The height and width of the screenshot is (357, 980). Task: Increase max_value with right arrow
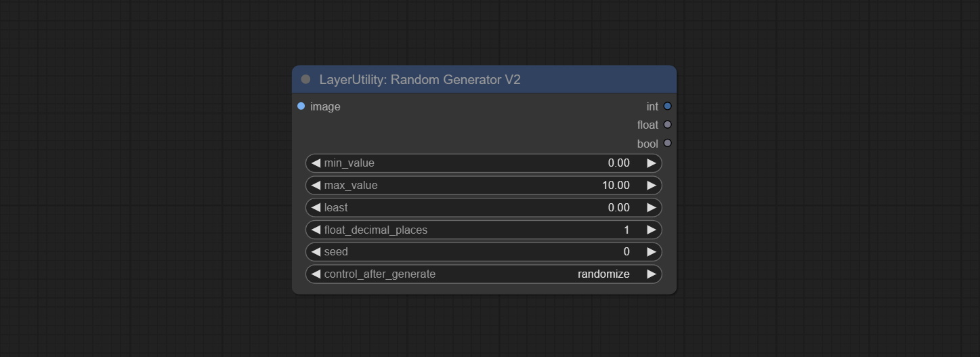[651, 186]
